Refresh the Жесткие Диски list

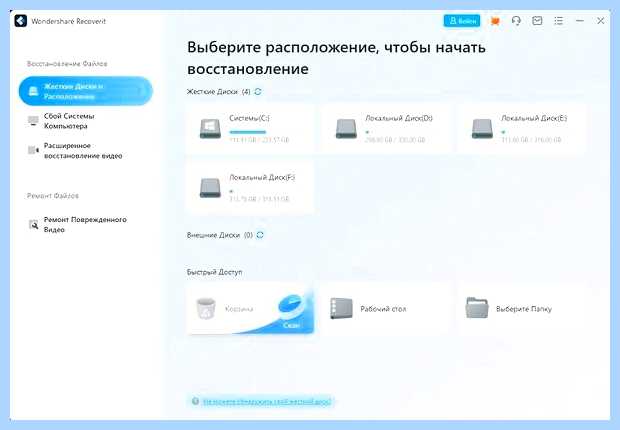click(x=258, y=92)
